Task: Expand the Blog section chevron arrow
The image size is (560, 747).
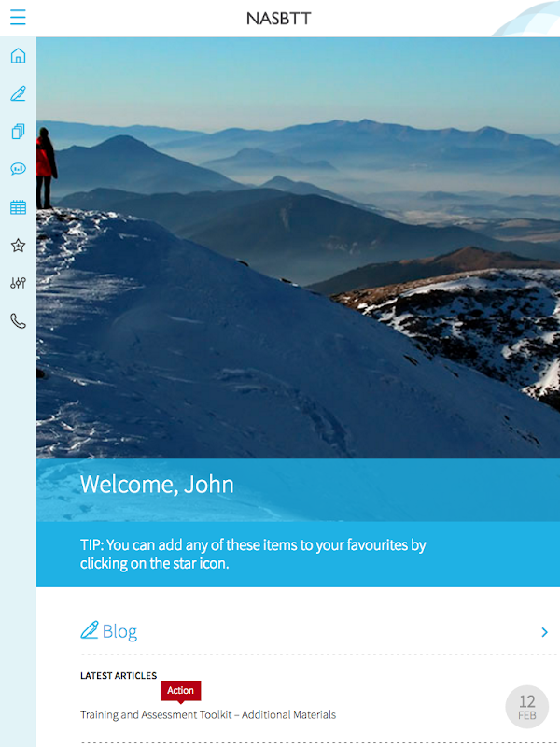Action: [544, 632]
